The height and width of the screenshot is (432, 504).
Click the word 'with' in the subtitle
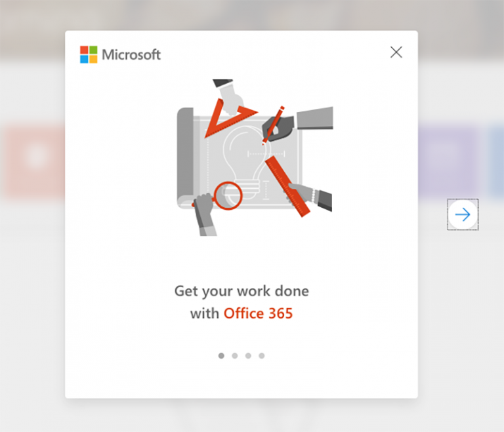coord(205,313)
